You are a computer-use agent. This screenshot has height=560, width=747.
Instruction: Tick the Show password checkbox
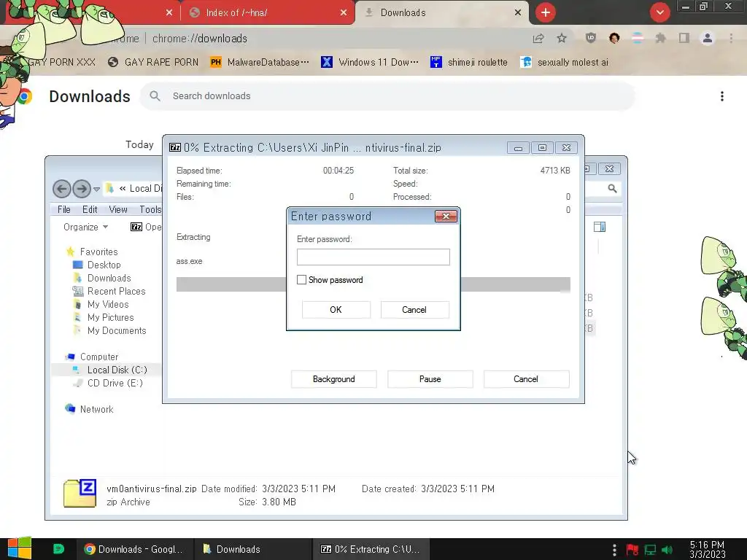301,280
